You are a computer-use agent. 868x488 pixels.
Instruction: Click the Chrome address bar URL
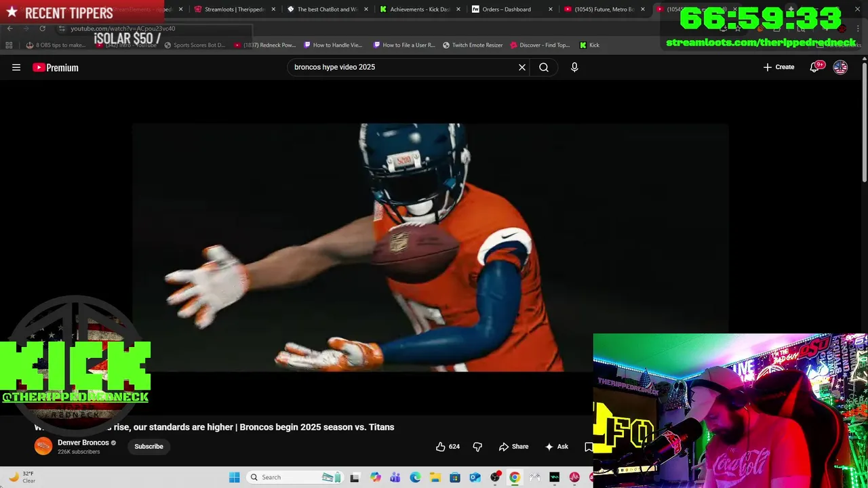tap(123, 28)
